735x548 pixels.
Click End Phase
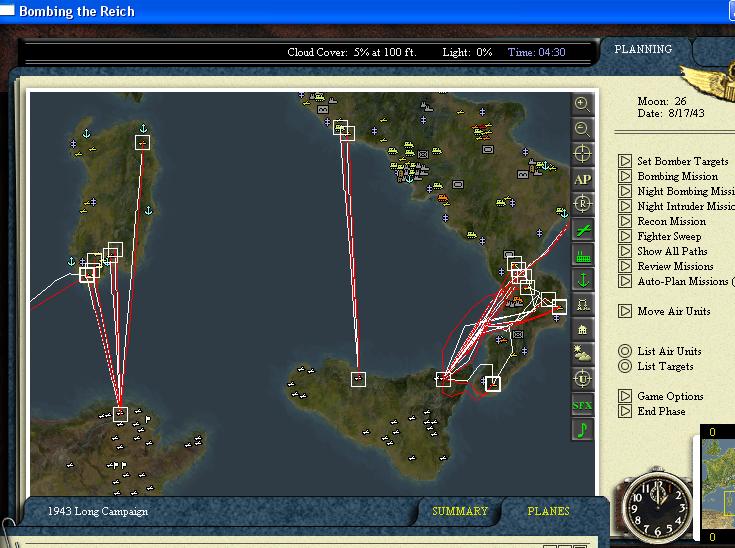pyautogui.click(x=661, y=411)
